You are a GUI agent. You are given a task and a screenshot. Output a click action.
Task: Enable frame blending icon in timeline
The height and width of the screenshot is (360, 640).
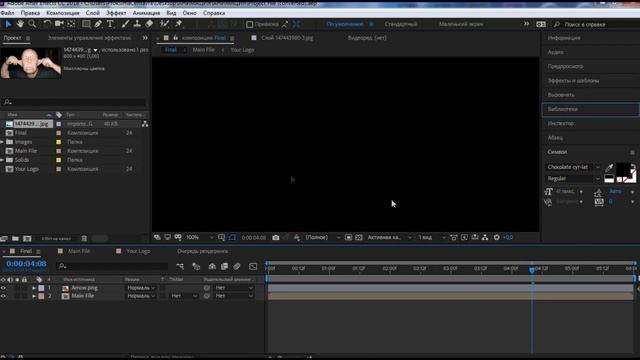[224, 267]
